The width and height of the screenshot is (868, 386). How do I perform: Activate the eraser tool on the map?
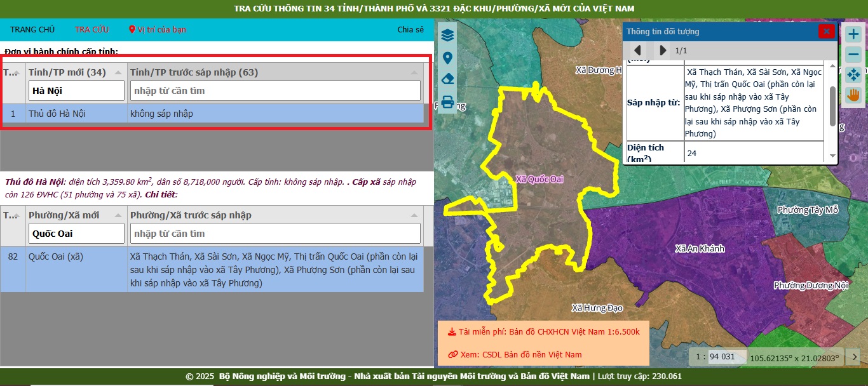(x=447, y=79)
